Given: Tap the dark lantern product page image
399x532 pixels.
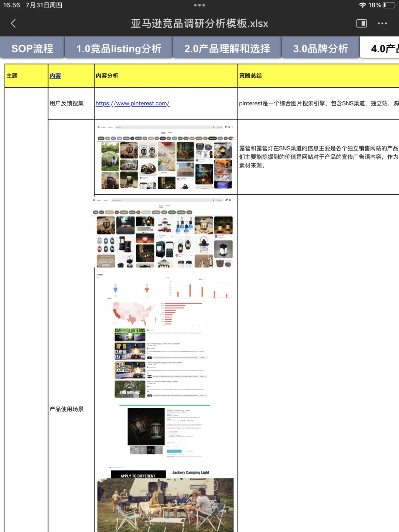Looking at the screenshot, I should click(x=146, y=427).
